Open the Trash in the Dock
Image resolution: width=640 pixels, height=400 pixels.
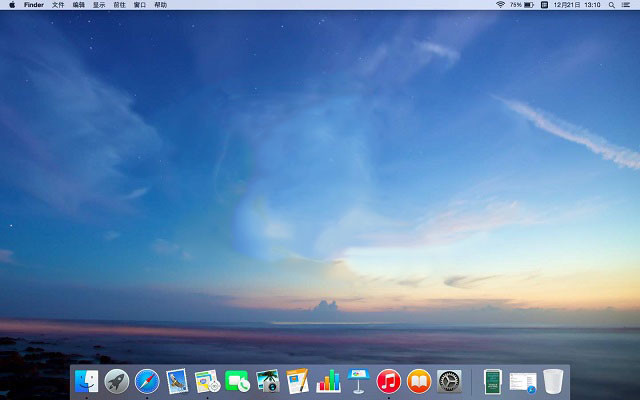click(553, 381)
